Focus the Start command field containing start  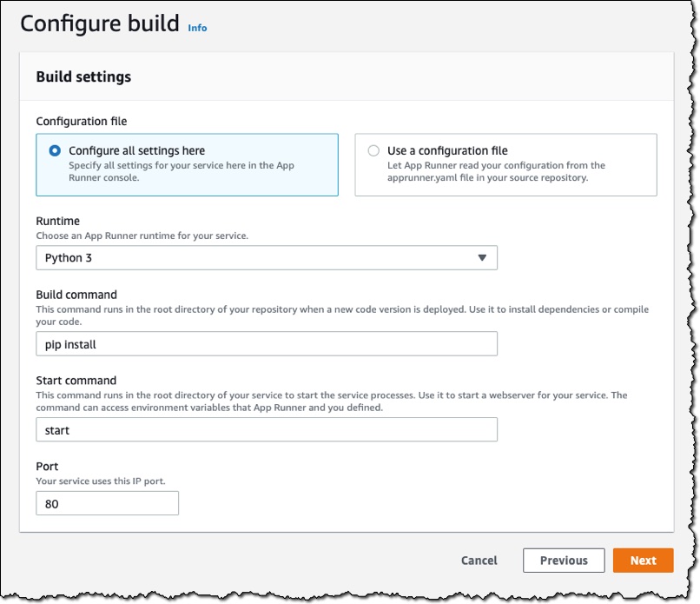267,429
